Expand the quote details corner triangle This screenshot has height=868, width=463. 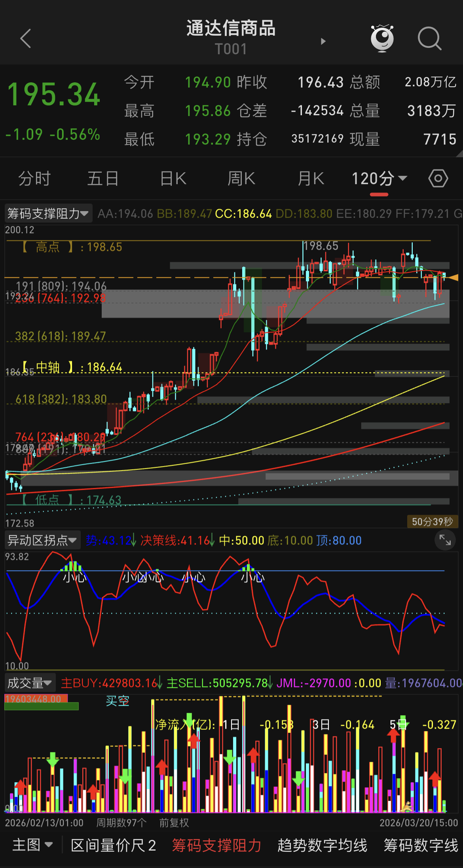click(x=459, y=154)
